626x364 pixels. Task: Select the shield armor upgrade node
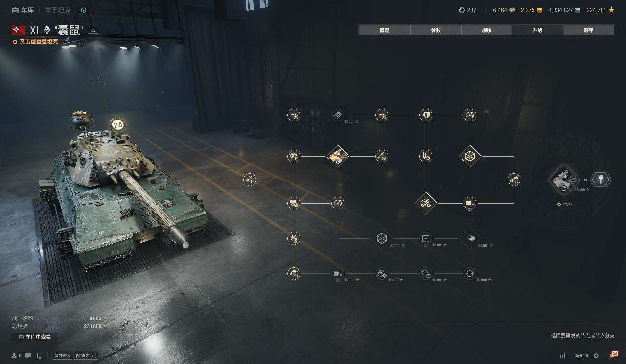[426, 115]
